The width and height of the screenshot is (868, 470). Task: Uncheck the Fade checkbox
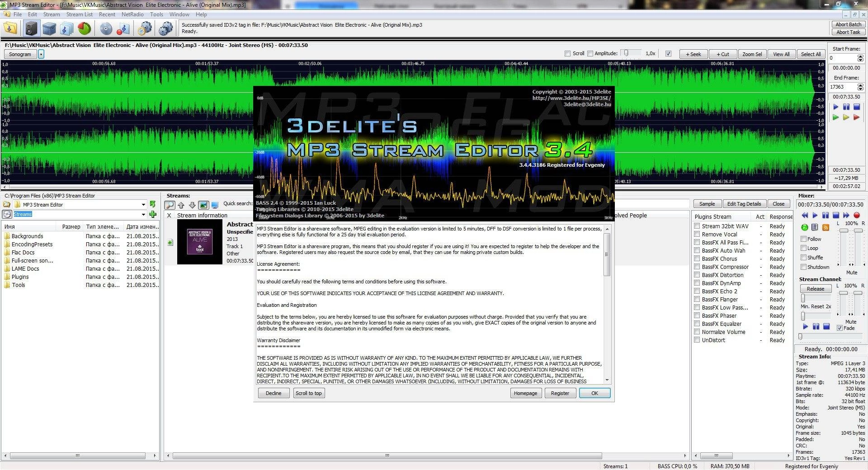pyautogui.click(x=840, y=328)
